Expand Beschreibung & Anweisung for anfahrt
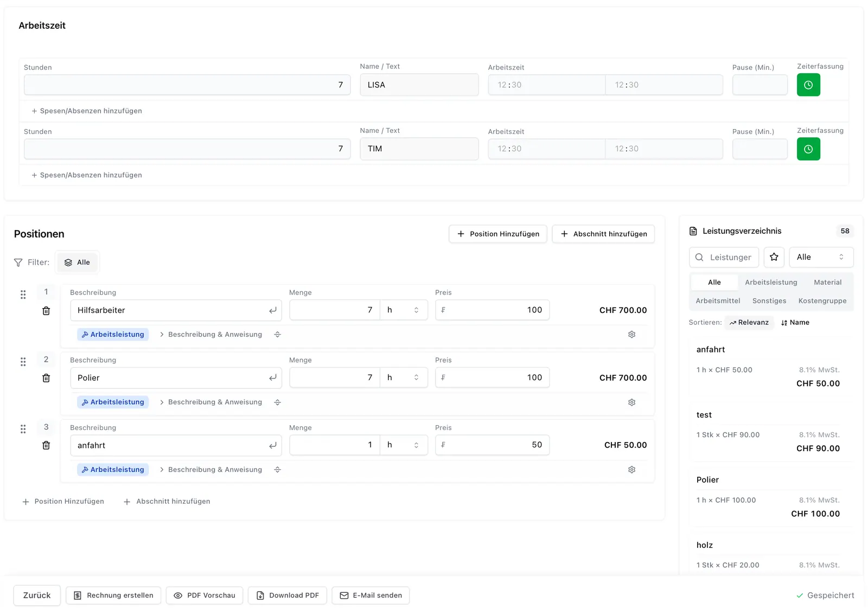Viewport: 868px width, 615px height. pos(210,470)
